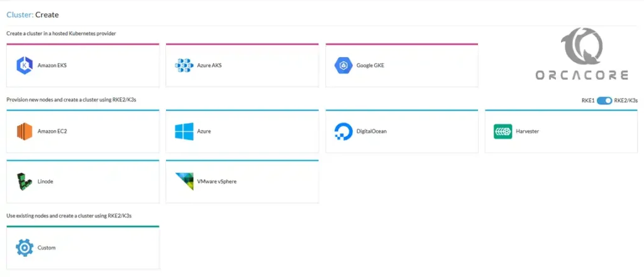Pick the Linode label
The image size is (644, 277).
[45, 182]
